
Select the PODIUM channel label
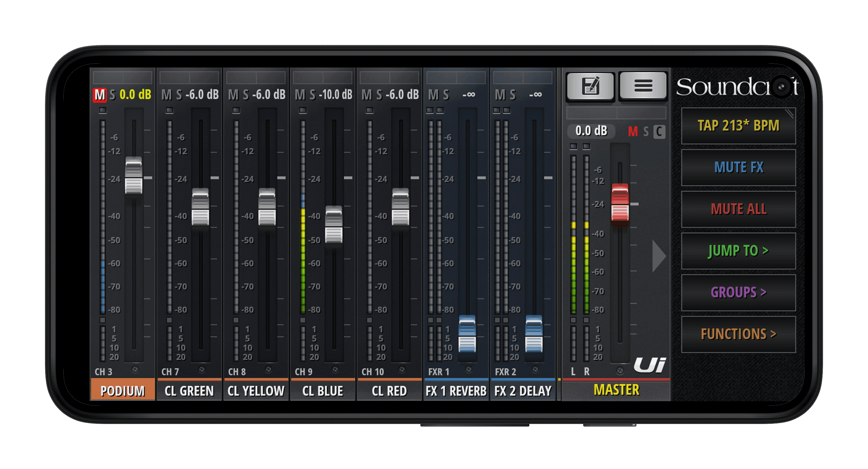[123, 391]
